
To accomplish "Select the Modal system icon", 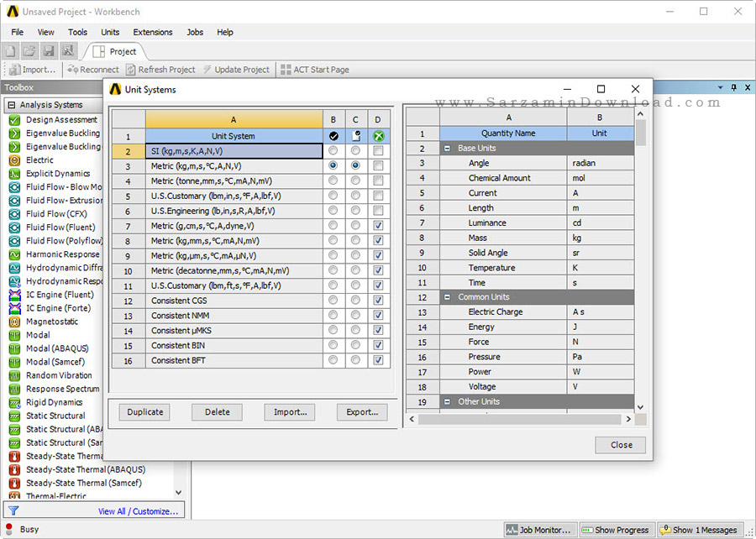I will (x=14, y=335).
